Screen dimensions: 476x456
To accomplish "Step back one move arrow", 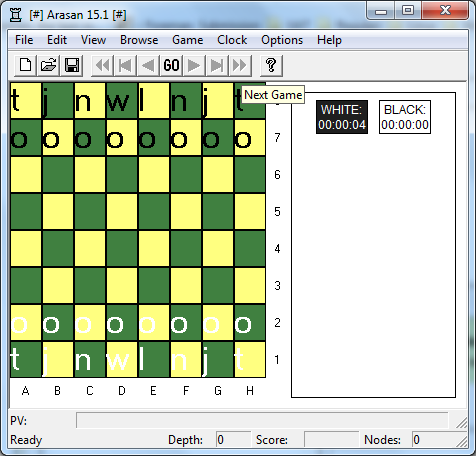I will coord(148,65).
